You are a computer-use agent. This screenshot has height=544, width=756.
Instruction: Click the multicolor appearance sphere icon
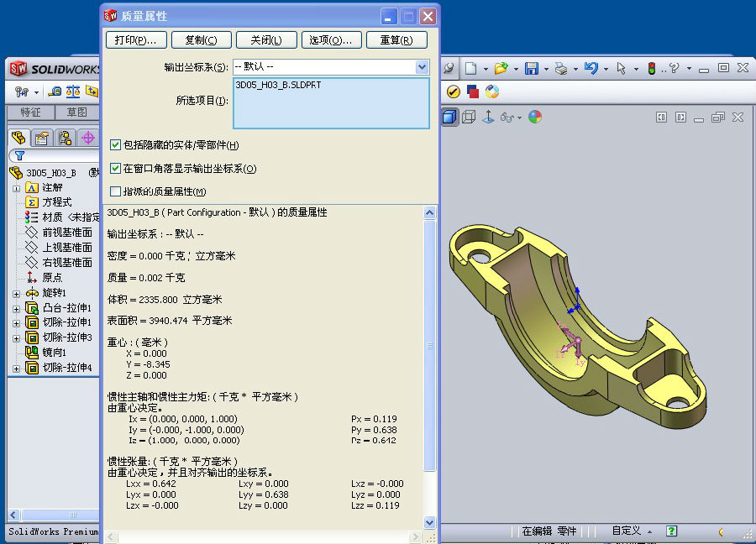pos(535,117)
